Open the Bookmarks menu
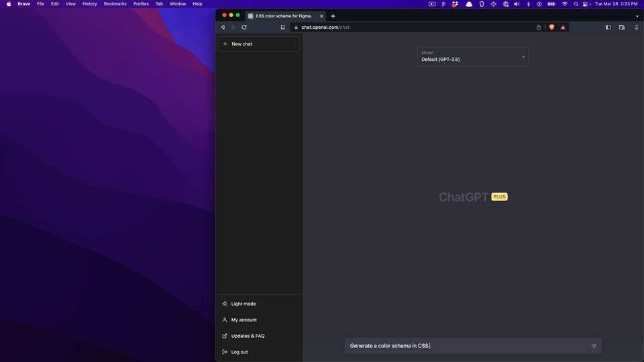Viewport: 644px width, 362px height. click(x=115, y=4)
